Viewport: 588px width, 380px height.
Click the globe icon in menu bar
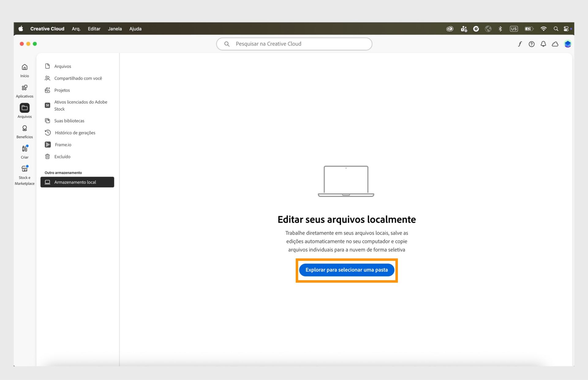488,29
